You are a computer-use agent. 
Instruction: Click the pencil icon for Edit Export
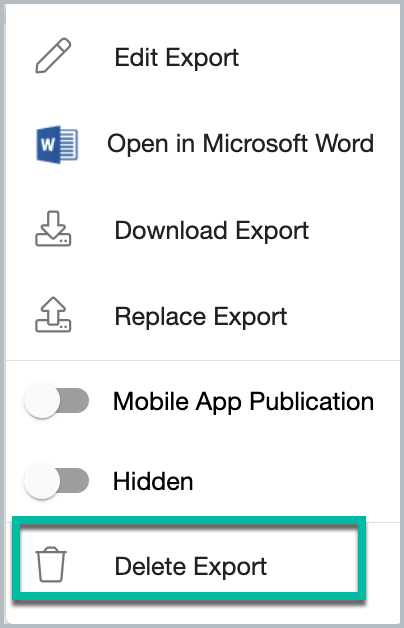coord(53,56)
